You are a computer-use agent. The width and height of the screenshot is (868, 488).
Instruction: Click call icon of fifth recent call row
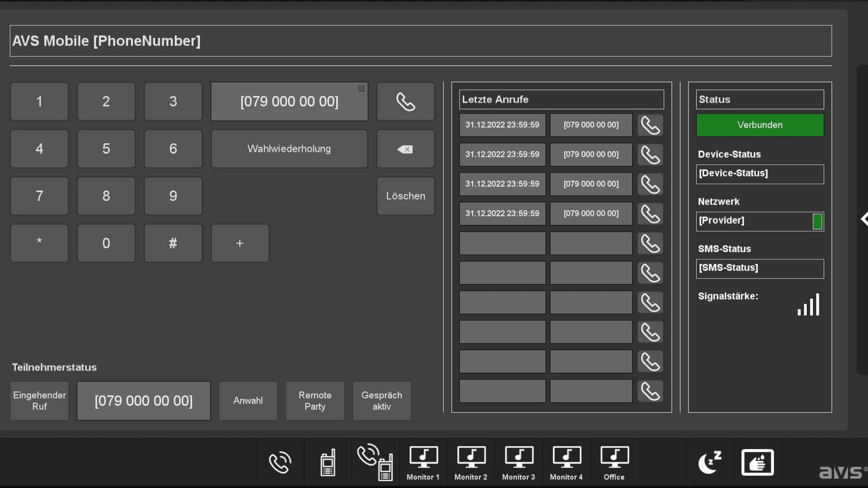[650, 243]
